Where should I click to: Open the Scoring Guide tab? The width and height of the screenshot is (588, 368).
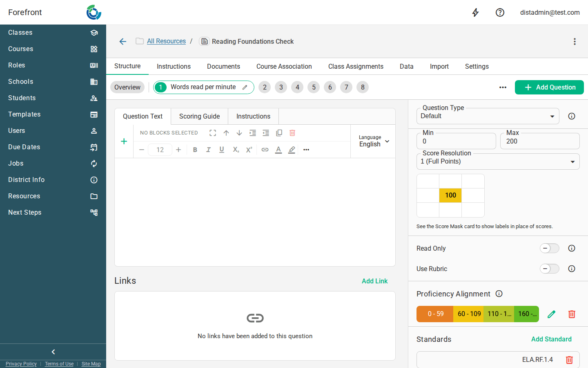199,116
